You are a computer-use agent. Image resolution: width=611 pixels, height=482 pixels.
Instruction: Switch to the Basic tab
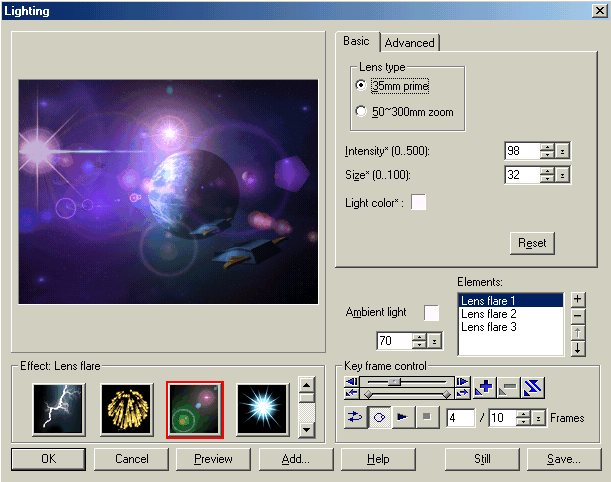357,41
